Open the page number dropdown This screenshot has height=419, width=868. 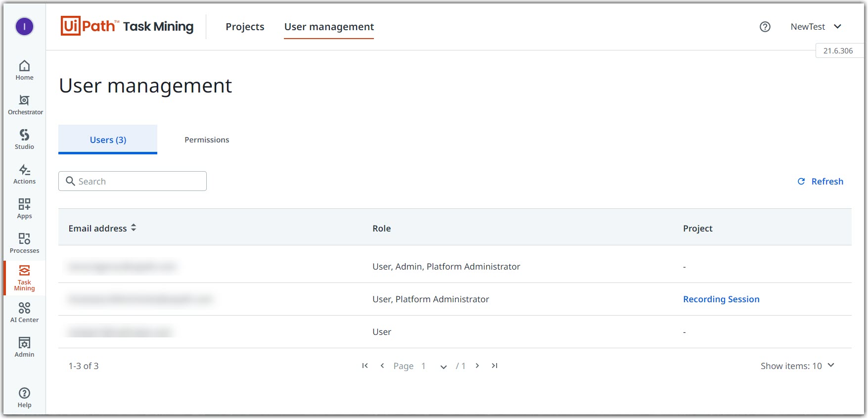click(444, 367)
